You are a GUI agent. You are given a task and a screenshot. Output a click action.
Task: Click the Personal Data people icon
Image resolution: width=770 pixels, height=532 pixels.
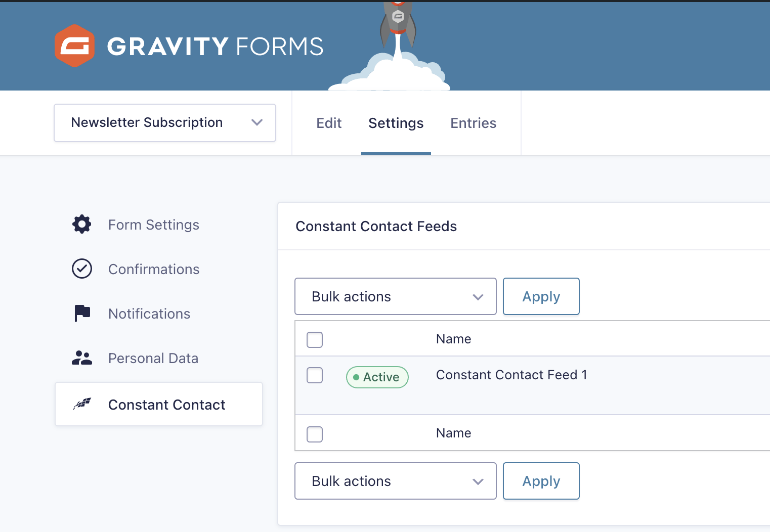[81, 358]
